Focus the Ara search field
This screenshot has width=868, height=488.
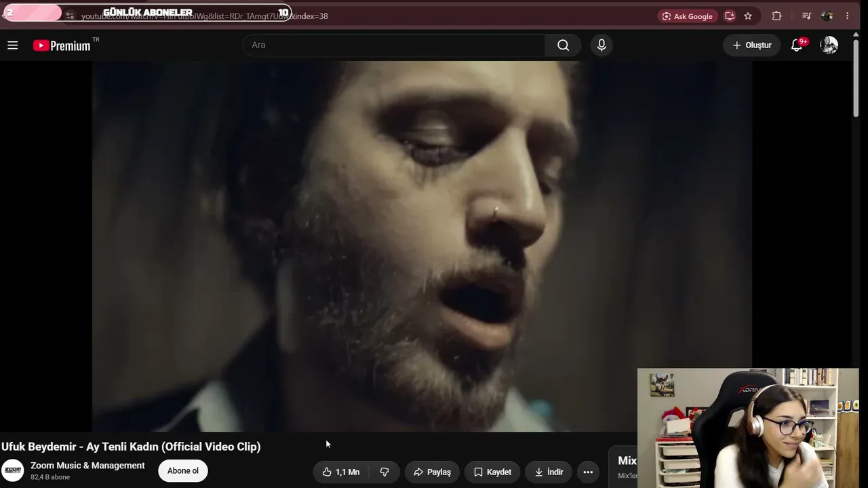click(x=393, y=45)
